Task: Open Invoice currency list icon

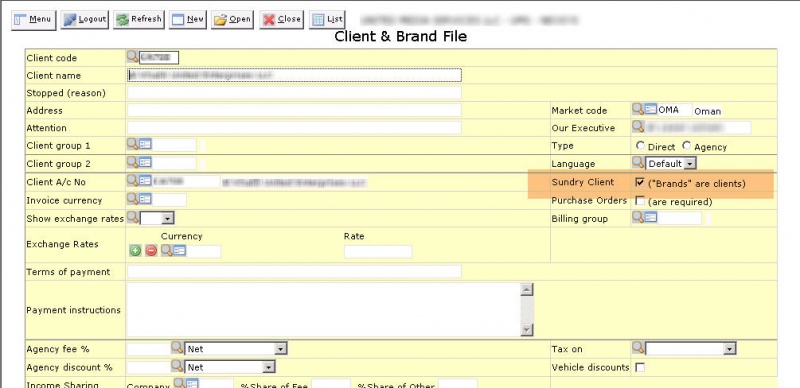Action: pos(145,199)
